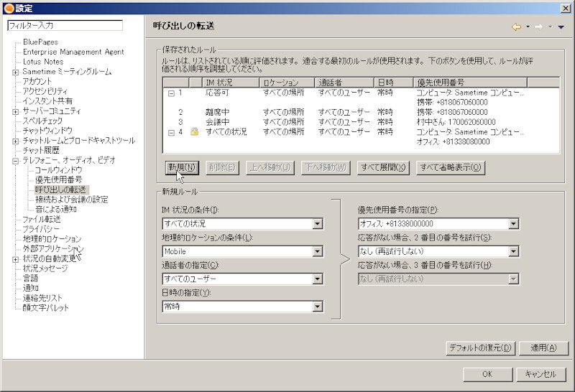The image size is (575, 392).
Task: Select BluePages in the settings tree
Action: 40,42
